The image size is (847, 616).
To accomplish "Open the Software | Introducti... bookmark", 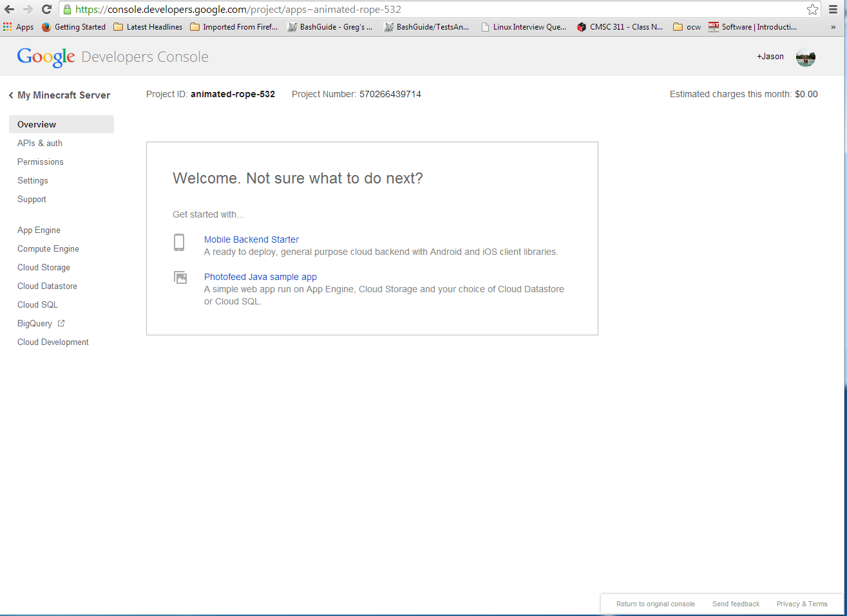I will click(752, 27).
